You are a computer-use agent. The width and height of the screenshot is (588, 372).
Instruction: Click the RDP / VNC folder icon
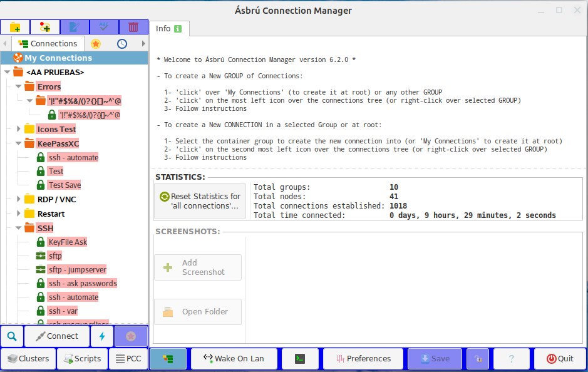click(x=29, y=199)
